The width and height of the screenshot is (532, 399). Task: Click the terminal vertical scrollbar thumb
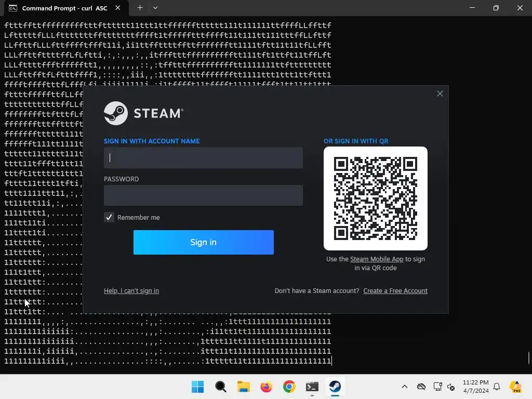528,357
